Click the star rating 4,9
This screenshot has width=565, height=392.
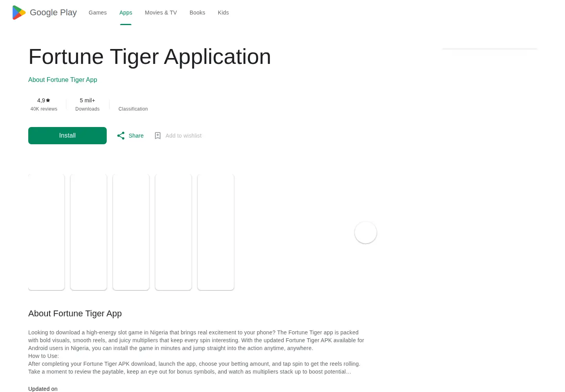point(44,100)
